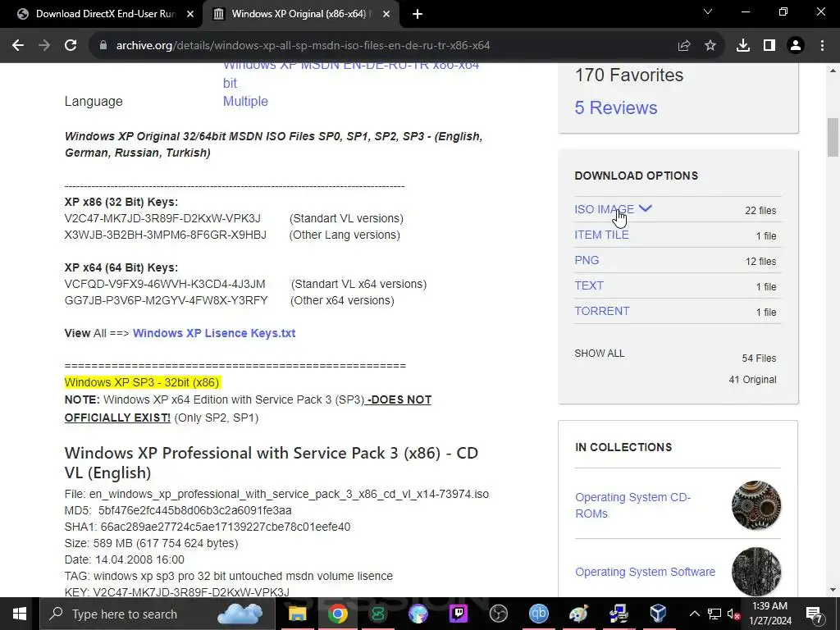Click the '54 Files' count
Image resolution: width=840 pixels, height=630 pixels.
coord(759,358)
